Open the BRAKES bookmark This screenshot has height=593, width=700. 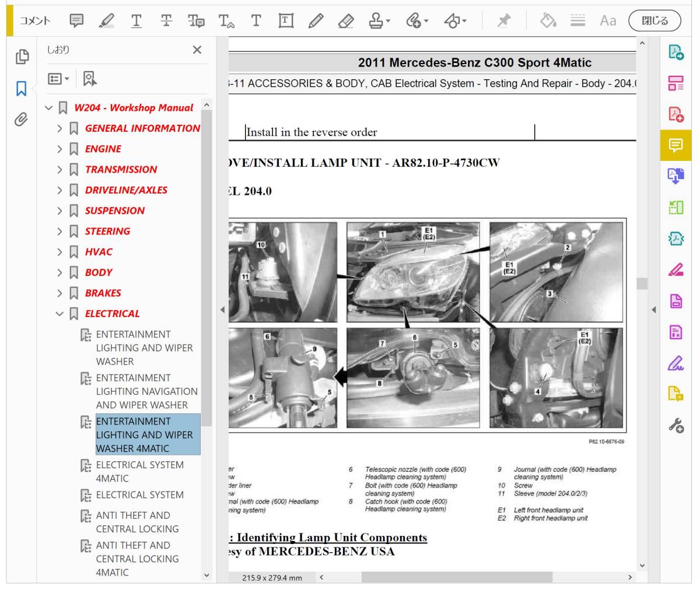[x=103, y=293]
